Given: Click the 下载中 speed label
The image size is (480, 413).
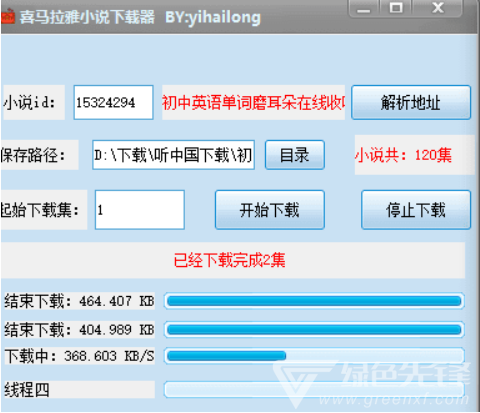Looking at the screenshot, I should point(79,356).
